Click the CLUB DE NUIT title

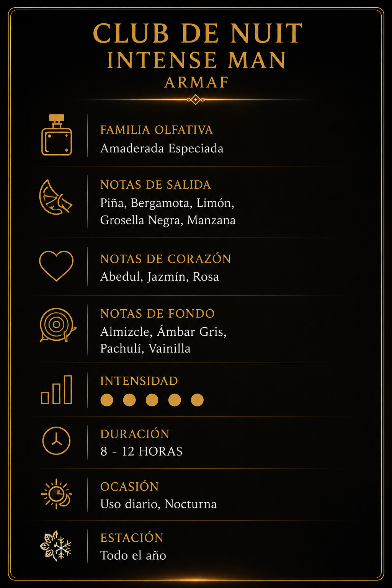tap(198, 33)
